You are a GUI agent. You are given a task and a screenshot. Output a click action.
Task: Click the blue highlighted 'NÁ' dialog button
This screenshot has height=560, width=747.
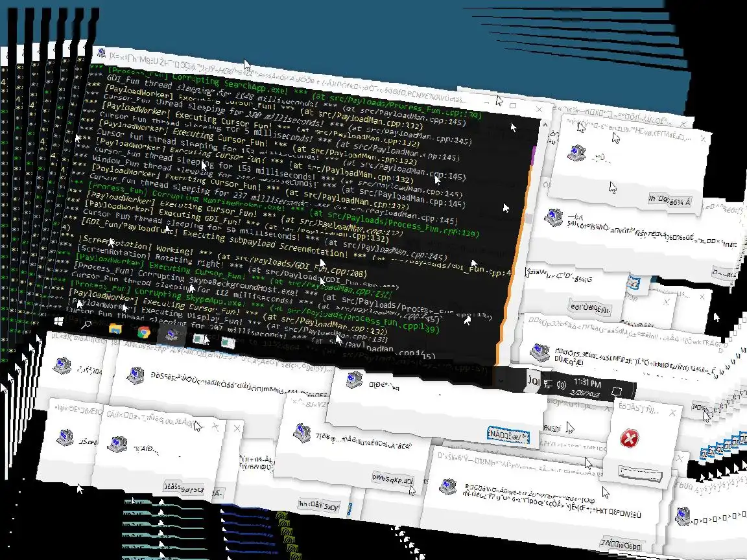[x=508, y=436]
